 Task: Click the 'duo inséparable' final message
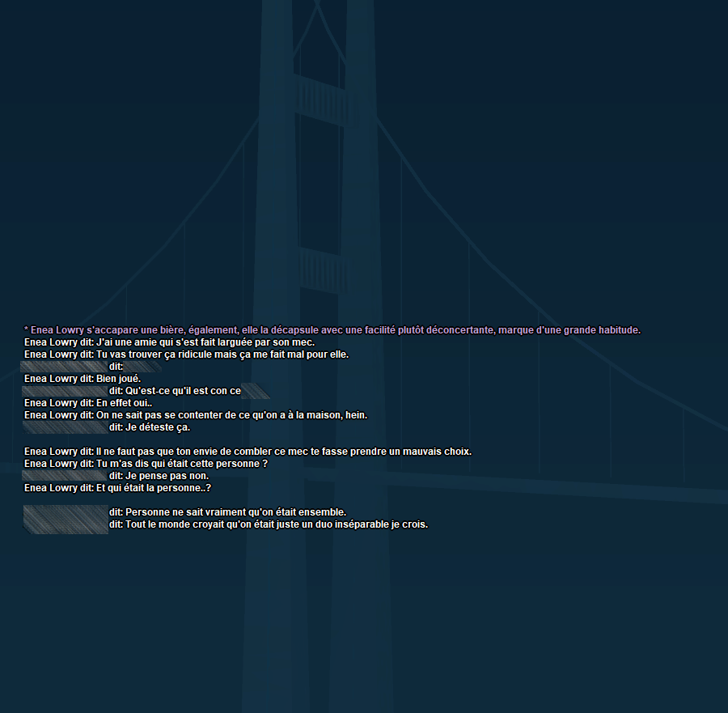(267, 524)
